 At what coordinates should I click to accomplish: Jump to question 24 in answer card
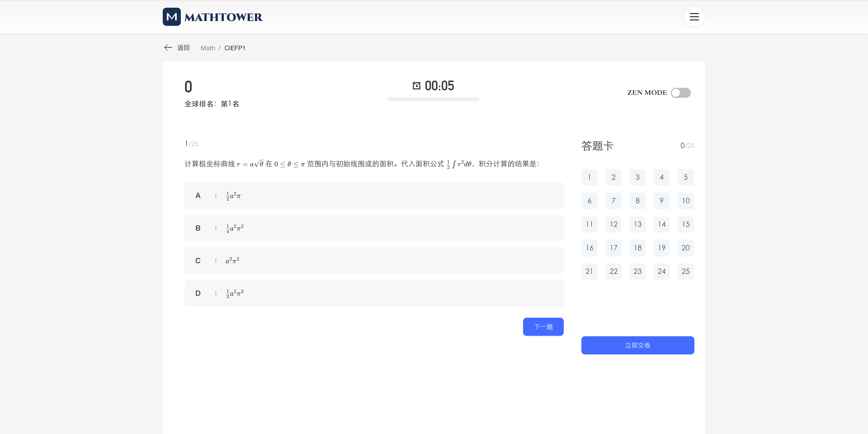coord(661,272)
